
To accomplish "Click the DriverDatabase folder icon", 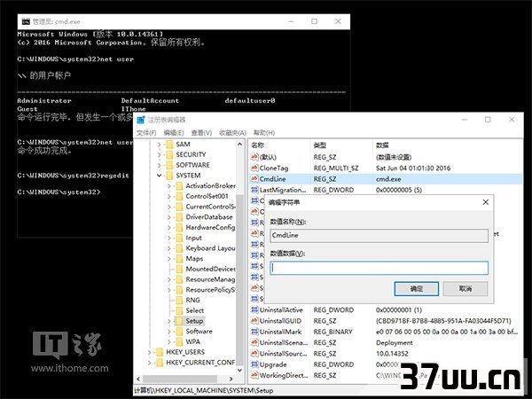I will [x=179, y=217].
